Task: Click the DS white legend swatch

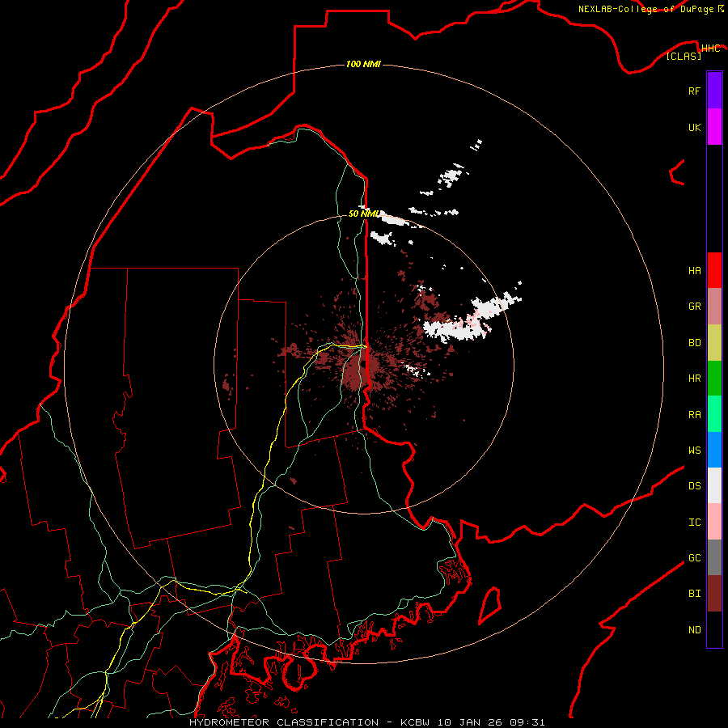Action: click(x=714, y=485)
